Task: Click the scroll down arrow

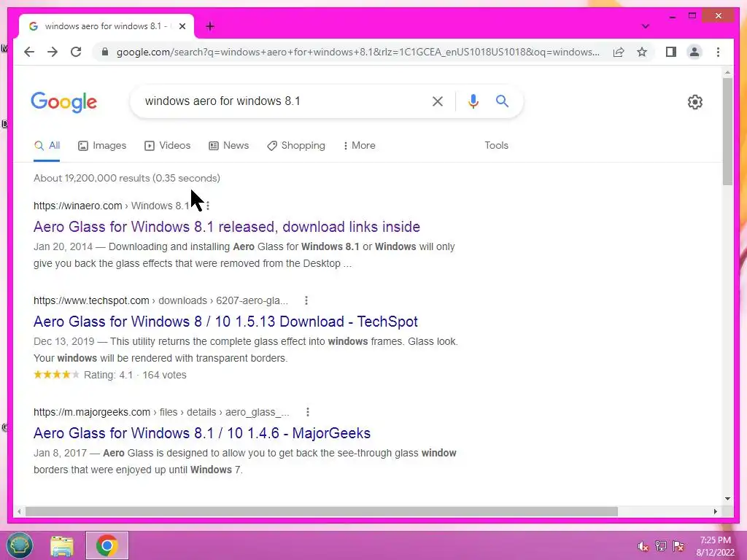Action: [x=727, y=499]
